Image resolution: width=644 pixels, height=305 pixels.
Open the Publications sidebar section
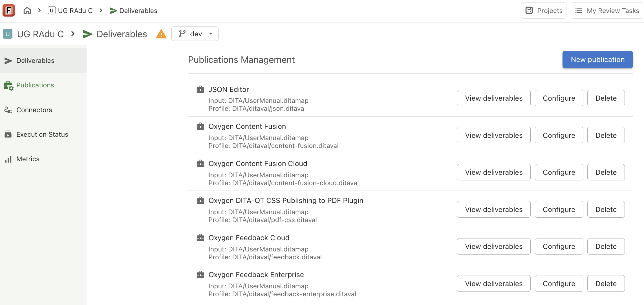[x=35, y=85]
